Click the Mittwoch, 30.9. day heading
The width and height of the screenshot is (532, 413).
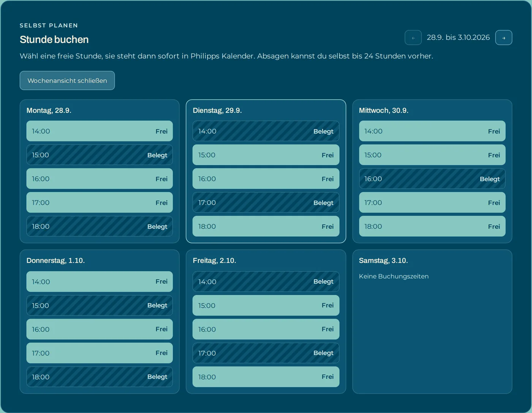[x=384, y=111]
